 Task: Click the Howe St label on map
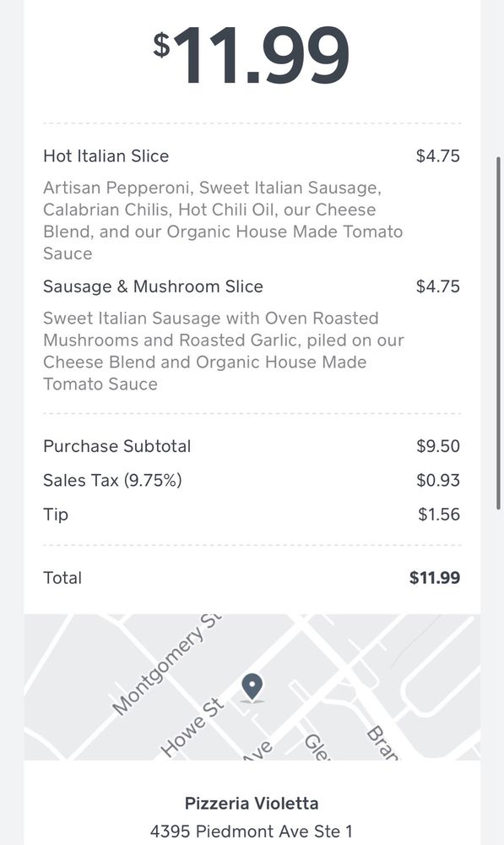point(192,727)
